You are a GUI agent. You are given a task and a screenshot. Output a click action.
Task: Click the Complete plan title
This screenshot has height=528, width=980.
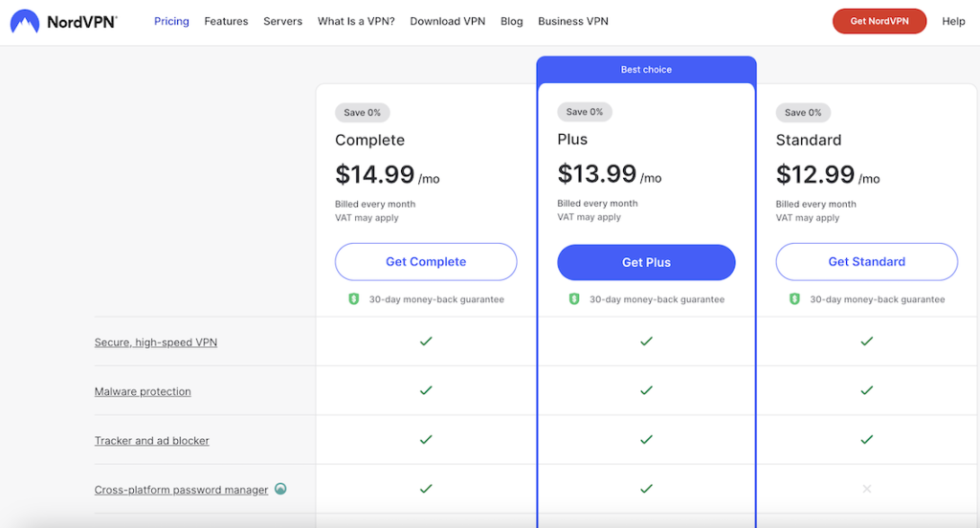pos(370,140)
